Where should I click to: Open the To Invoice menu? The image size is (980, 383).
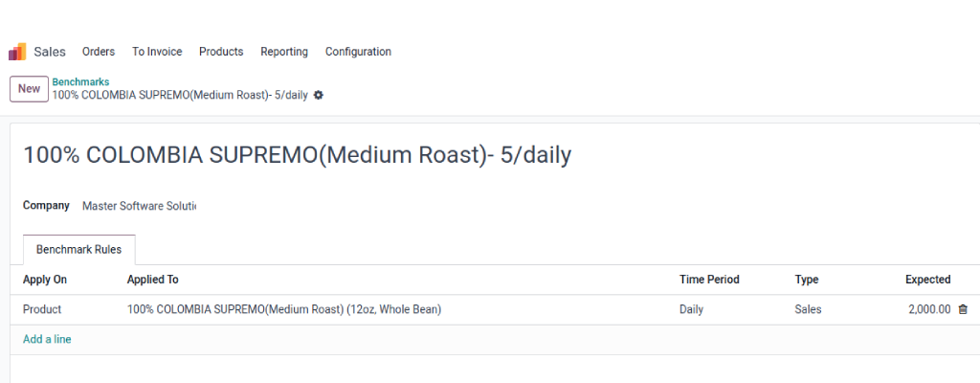point(157,52)
